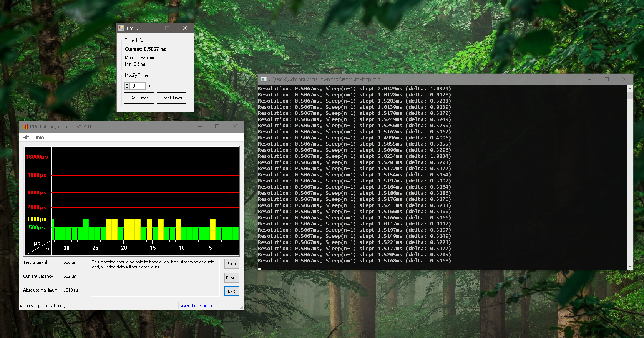Increase timer value with spinner up arrow

click(x=127, y=84)
